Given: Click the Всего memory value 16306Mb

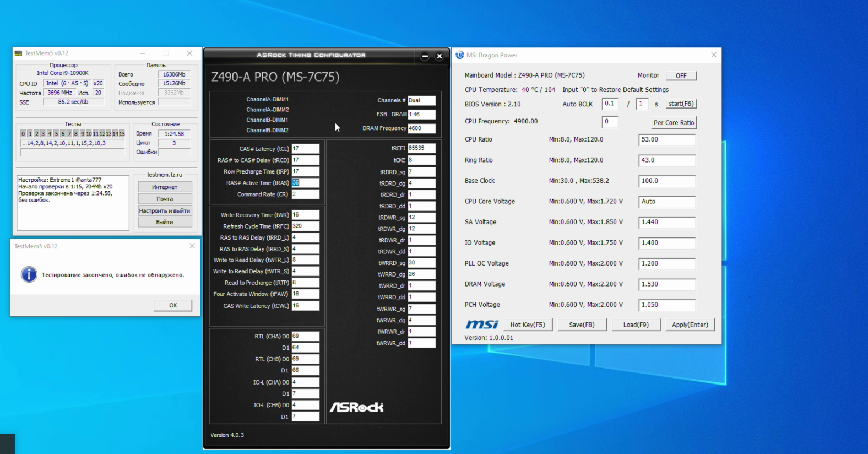Looking at the screenshot, I should click(174, 74).
